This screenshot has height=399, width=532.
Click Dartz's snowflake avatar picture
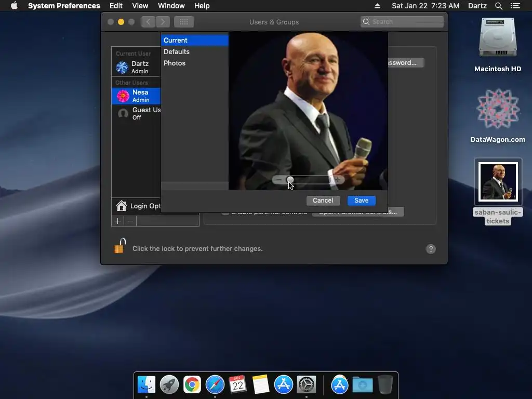122,68
